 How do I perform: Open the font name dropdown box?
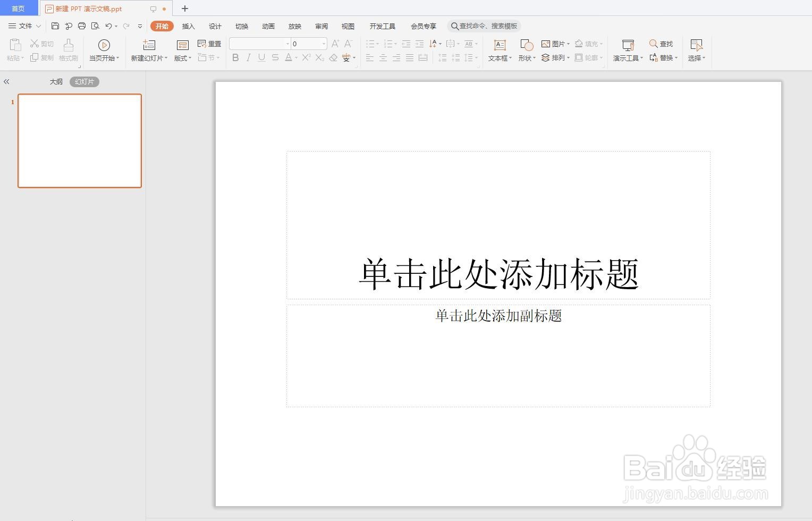(x=260, y=44)
